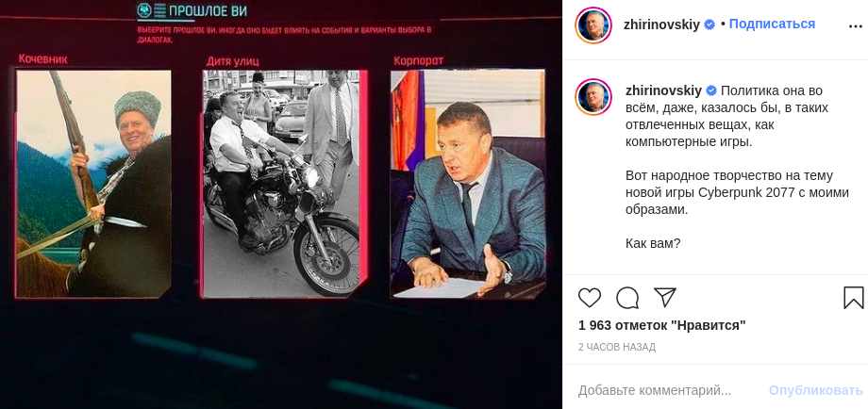This screenshot has width=868, height=409.
Task: Click the Прошлое Ви heading icon
Action: (x=144, y=11)
